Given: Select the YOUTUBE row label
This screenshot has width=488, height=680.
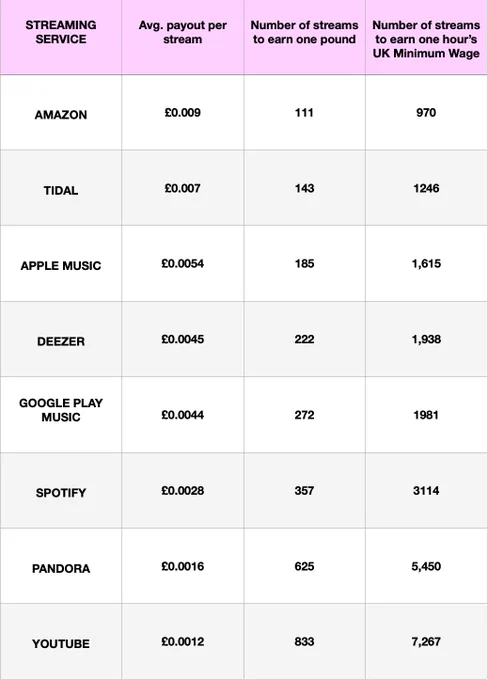Looking at the screenshot, I should (x=61, y=644).
